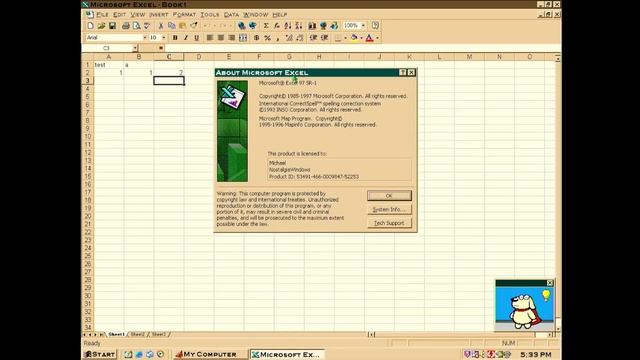Open the Borders dropdown arrow
The width and height of the screenshot is (640, 360).
click(345, 38)
